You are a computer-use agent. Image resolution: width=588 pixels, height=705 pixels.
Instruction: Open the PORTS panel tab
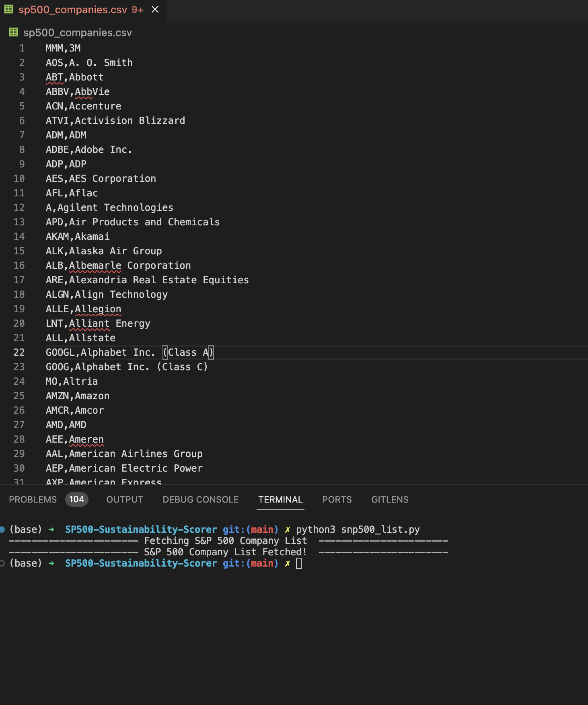coord(337,499)
